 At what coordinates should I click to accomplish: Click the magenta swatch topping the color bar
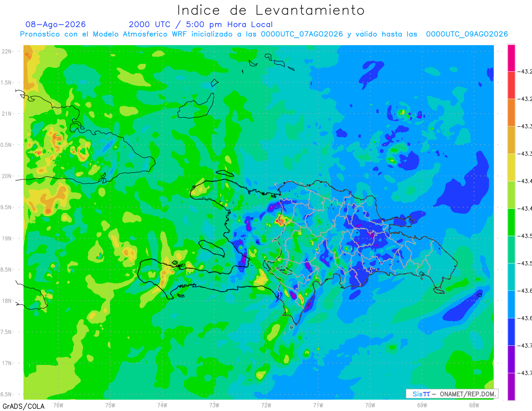click(511, 58)
